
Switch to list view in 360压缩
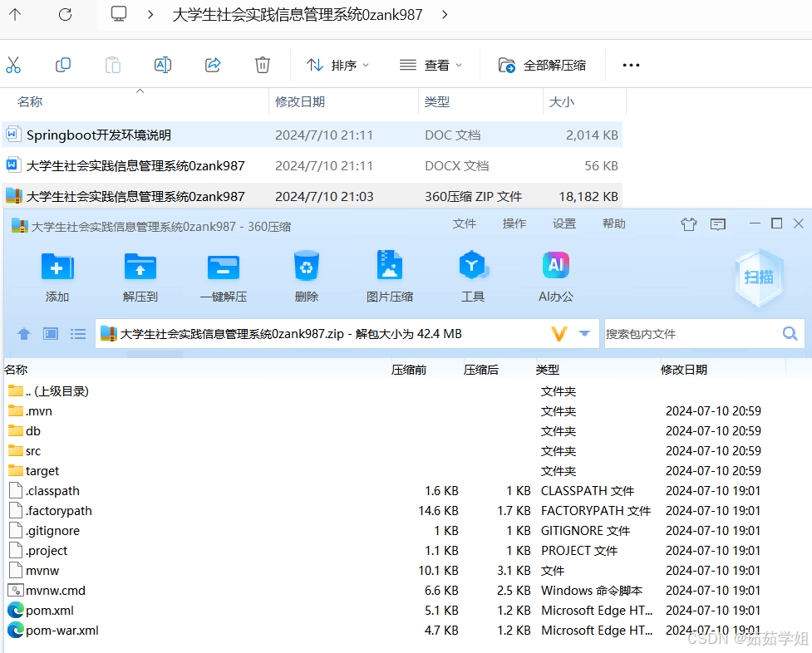point(78,334)
